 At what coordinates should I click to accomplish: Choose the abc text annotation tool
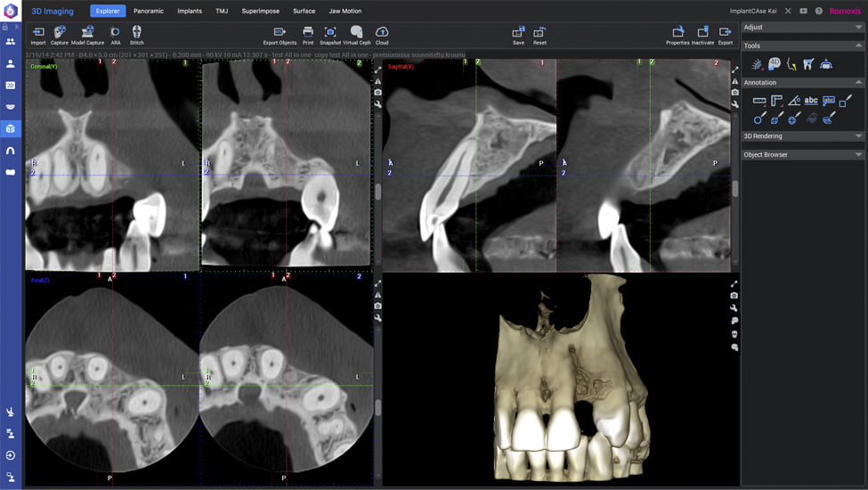[811, 101]
